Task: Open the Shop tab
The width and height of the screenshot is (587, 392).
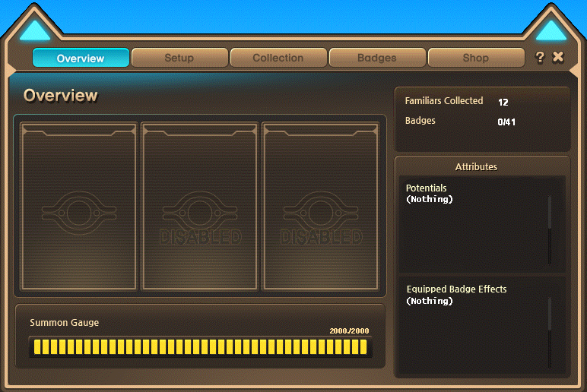Action: pos(476,58)
